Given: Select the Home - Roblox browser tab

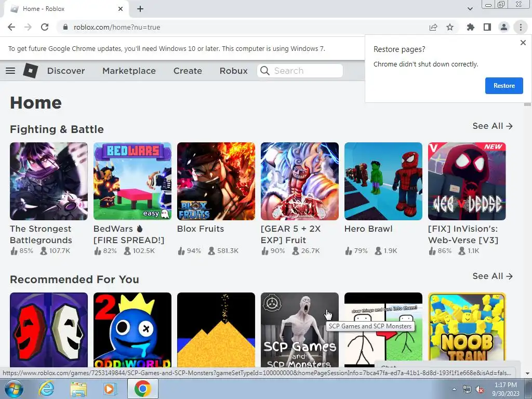Looking at the screenshot, I should tap(66, 9).
